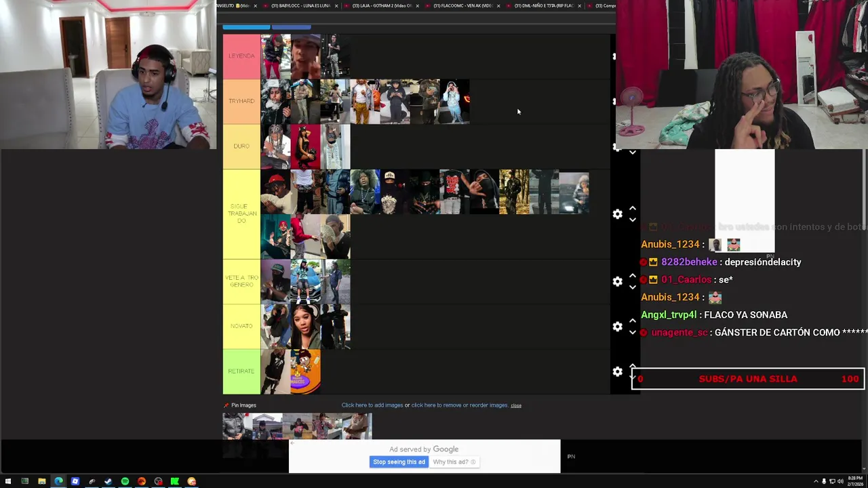Switch to FLACOOMC - VEN AK tab
This screenshot has width=868, height=488.
tap(462, 5)
